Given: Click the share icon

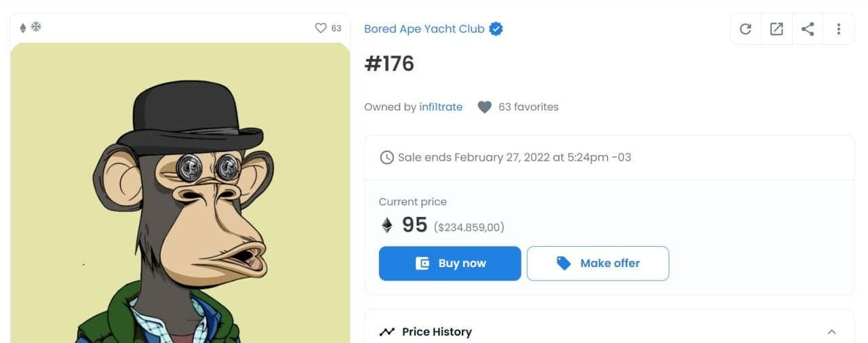Looking at the screenshot, I should 808,29.
